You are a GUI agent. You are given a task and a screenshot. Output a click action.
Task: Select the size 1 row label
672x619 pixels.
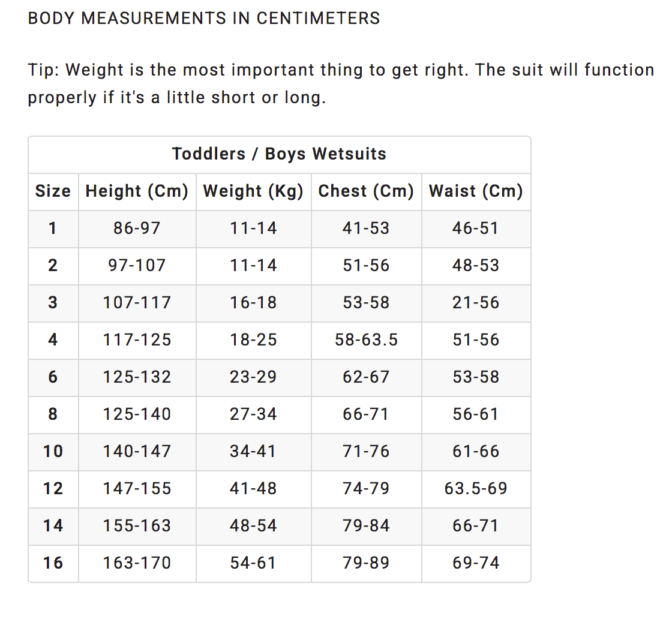point(53,229)
